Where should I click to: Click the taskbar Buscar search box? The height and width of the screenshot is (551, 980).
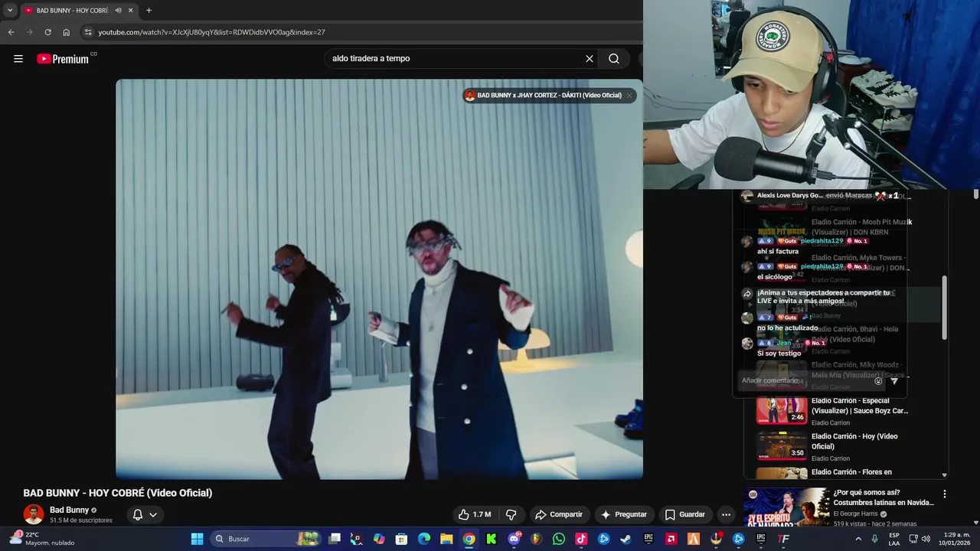pos(266,539)
